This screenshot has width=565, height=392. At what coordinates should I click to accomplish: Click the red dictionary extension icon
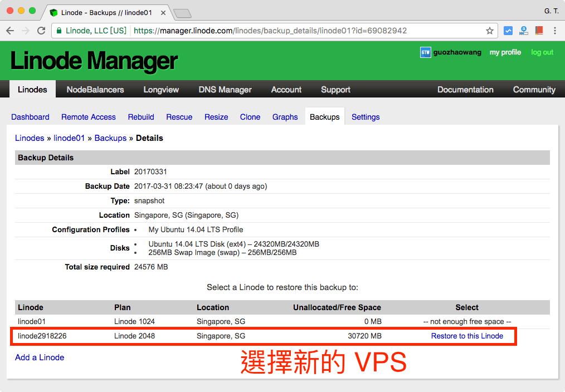coord(539,31)
